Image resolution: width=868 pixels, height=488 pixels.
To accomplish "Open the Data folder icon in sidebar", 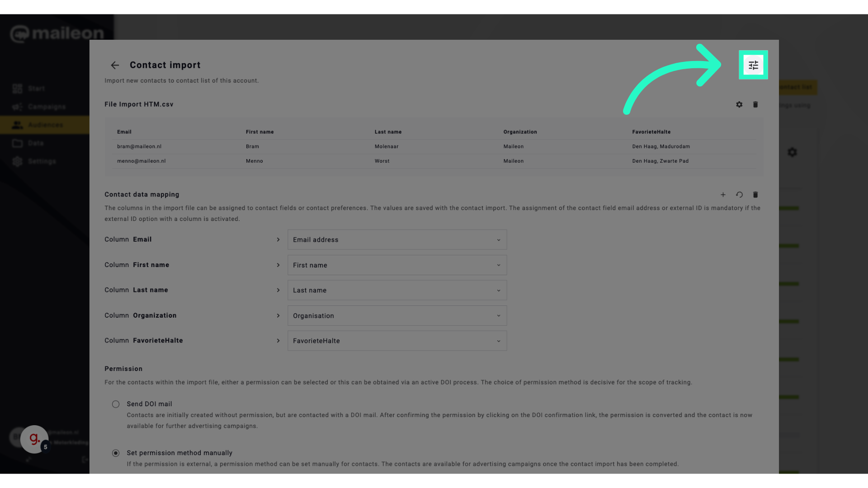I will click(x=17, y=143).
